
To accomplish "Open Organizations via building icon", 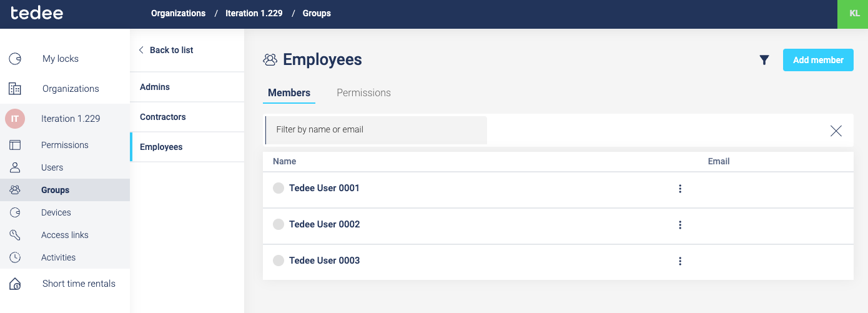I will click(x=15, y=89).
